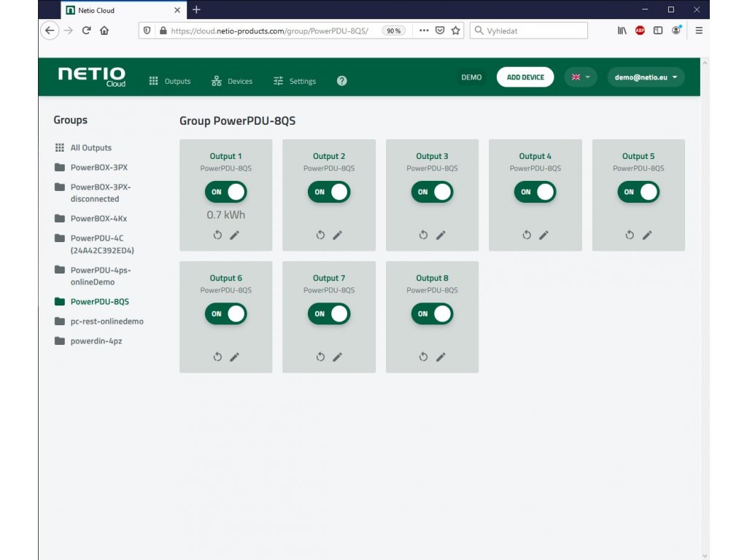Screen dimensions: 747x560
Task: Switch Output 8 off
Action: click(x=432, y=314)
